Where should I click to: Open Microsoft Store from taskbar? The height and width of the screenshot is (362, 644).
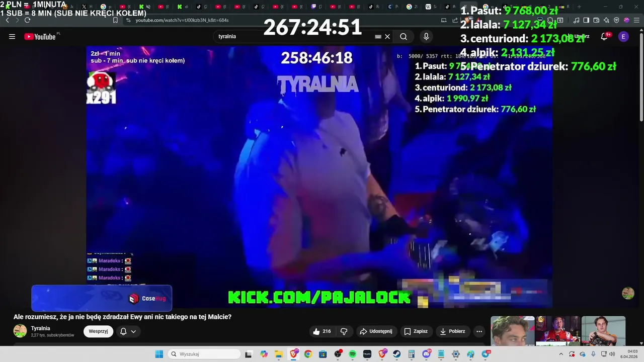coord(322,354)
